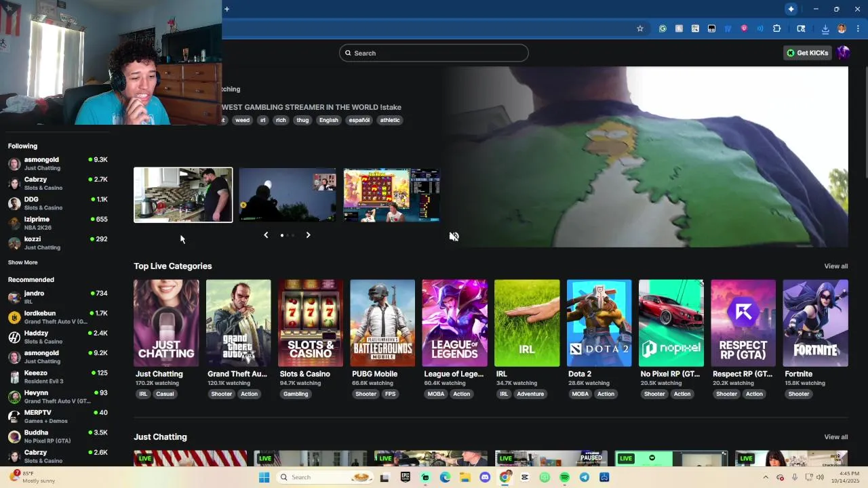Go to next featured stream arrow

coord(308,235)
